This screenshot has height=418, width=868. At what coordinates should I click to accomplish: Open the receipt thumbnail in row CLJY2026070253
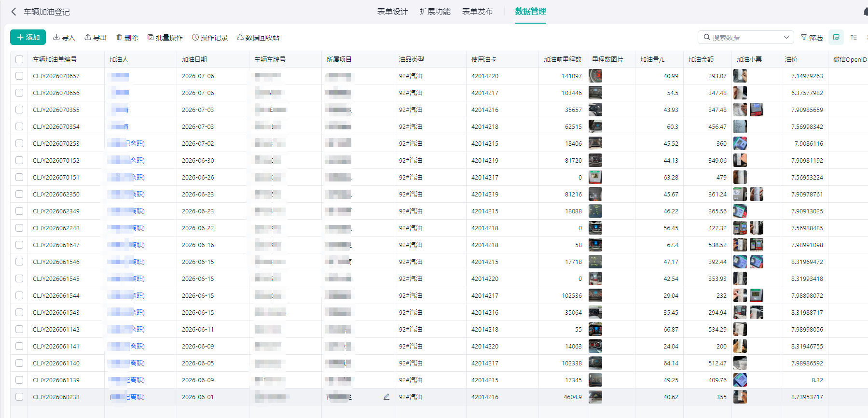click(740, 143)
